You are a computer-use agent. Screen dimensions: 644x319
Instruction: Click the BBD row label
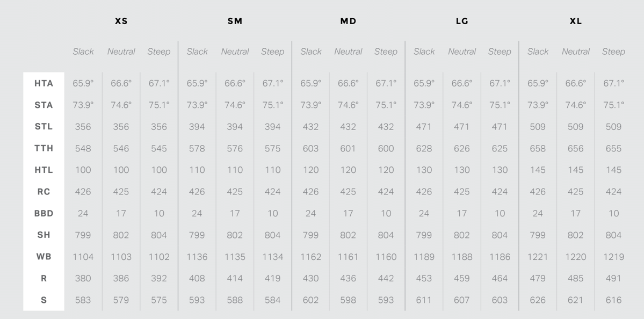[x=44, y=213]
